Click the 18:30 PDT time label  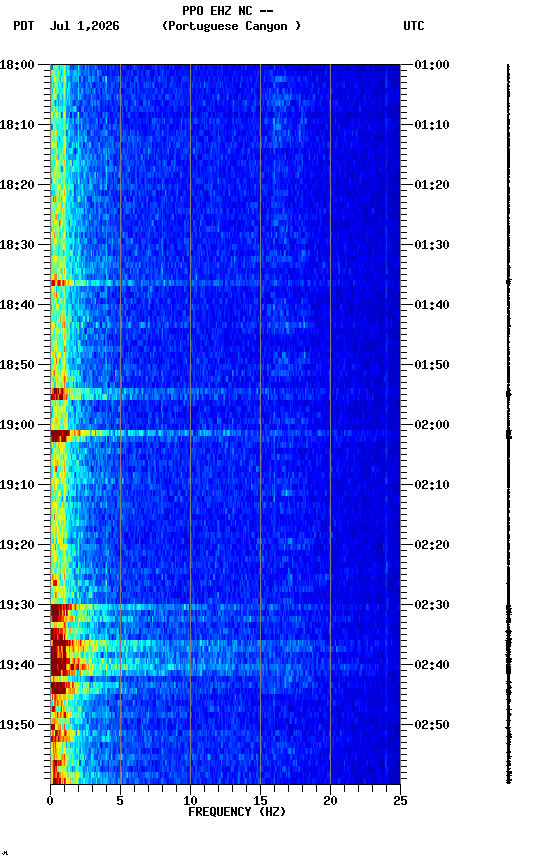pyautogui.click(x=17, y=245)
